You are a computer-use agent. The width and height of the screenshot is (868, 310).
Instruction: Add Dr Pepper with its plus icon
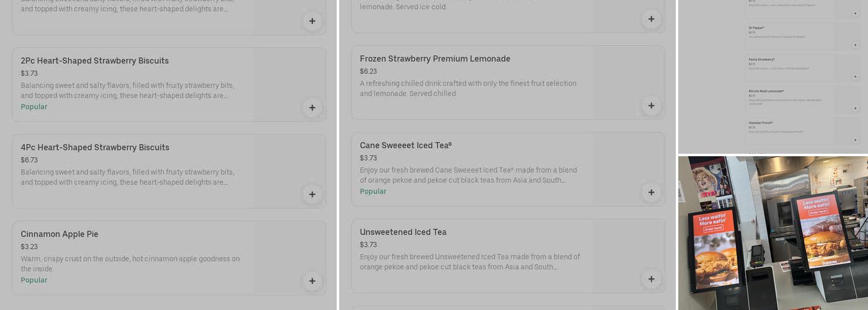tap(855, 45)
